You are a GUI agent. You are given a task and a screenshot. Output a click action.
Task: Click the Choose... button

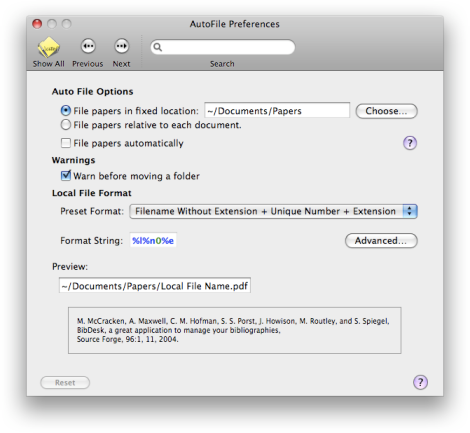[386, 111]
